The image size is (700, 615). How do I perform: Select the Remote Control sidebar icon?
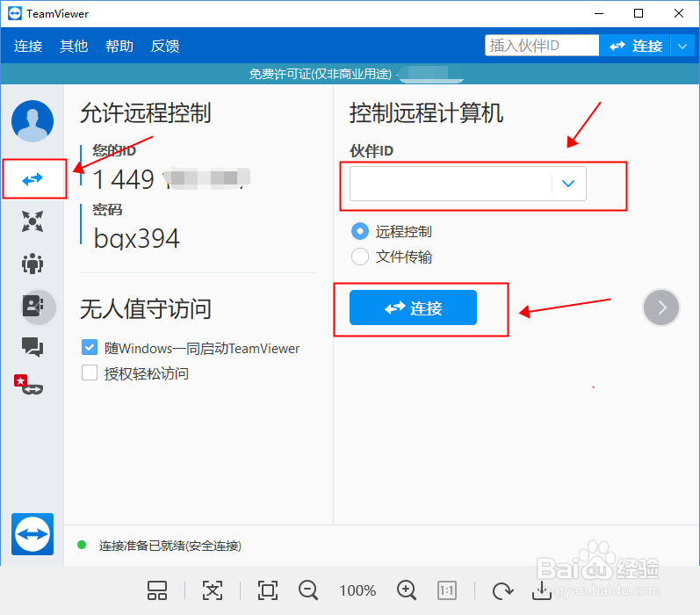pyautogui.click(x=32, y=179)
